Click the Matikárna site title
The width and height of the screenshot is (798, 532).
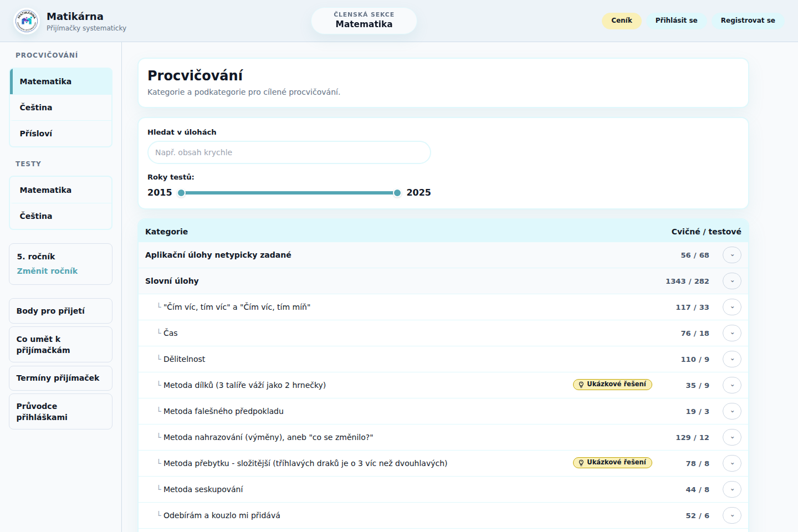point(75,16)
